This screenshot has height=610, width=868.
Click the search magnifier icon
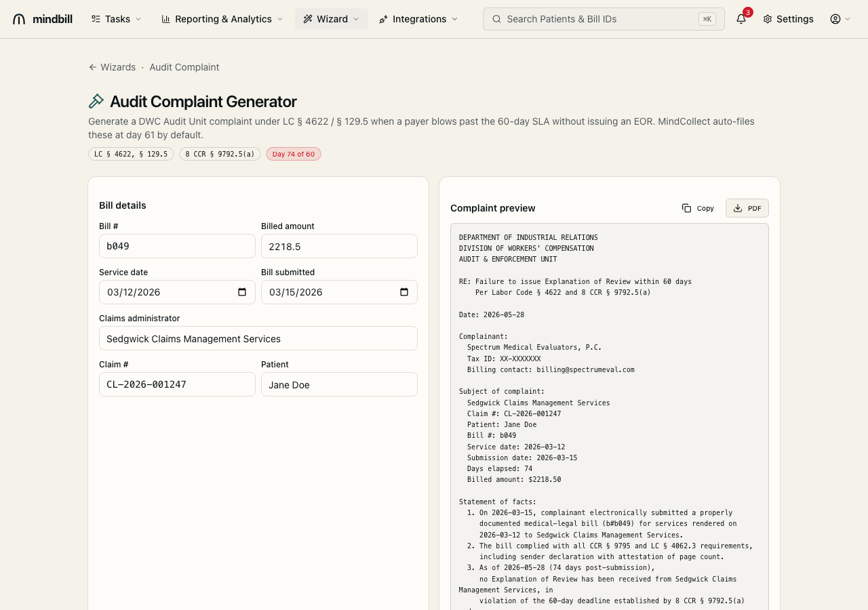497,19
